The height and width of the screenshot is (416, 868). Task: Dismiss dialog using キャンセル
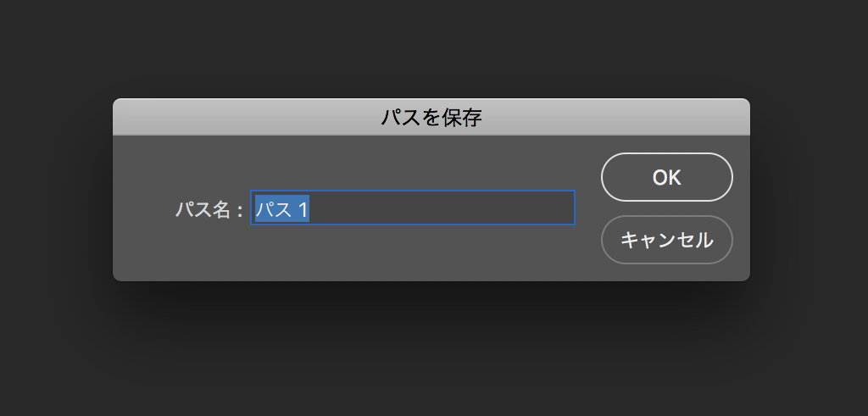point(666,240)
